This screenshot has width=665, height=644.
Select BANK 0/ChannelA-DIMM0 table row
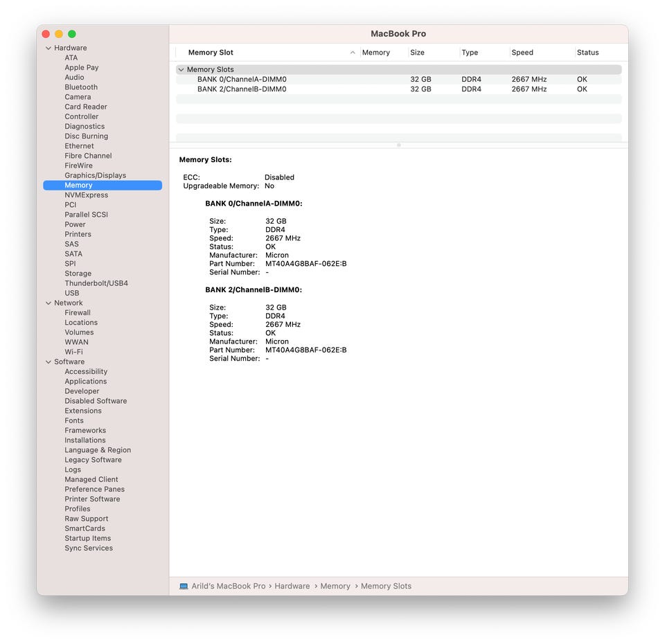[399, 79]
